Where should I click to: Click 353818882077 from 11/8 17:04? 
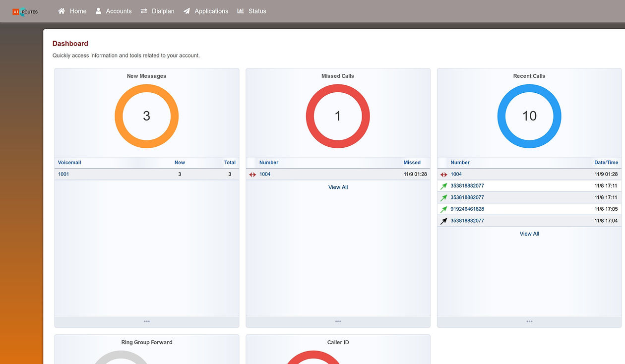467,221
